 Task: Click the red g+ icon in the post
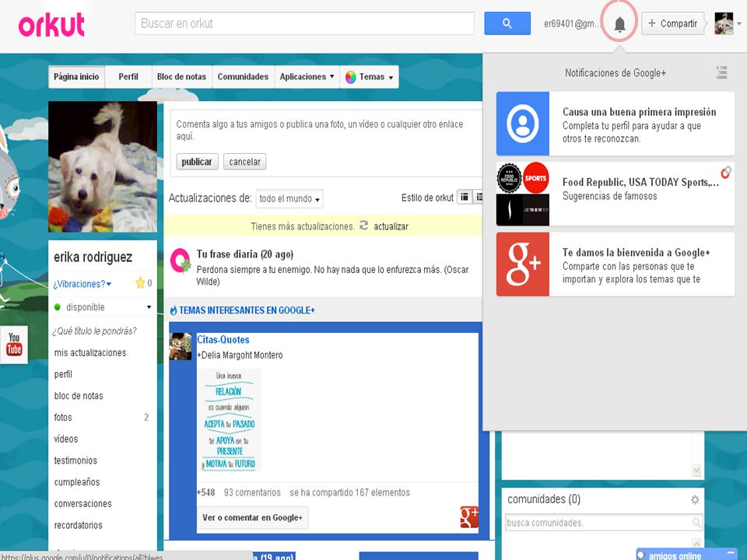coord(468,516)
